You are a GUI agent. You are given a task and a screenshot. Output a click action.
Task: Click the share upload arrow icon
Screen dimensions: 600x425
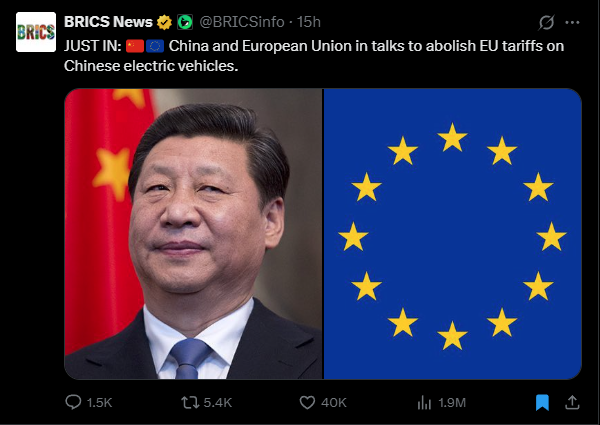pos(572,402)
